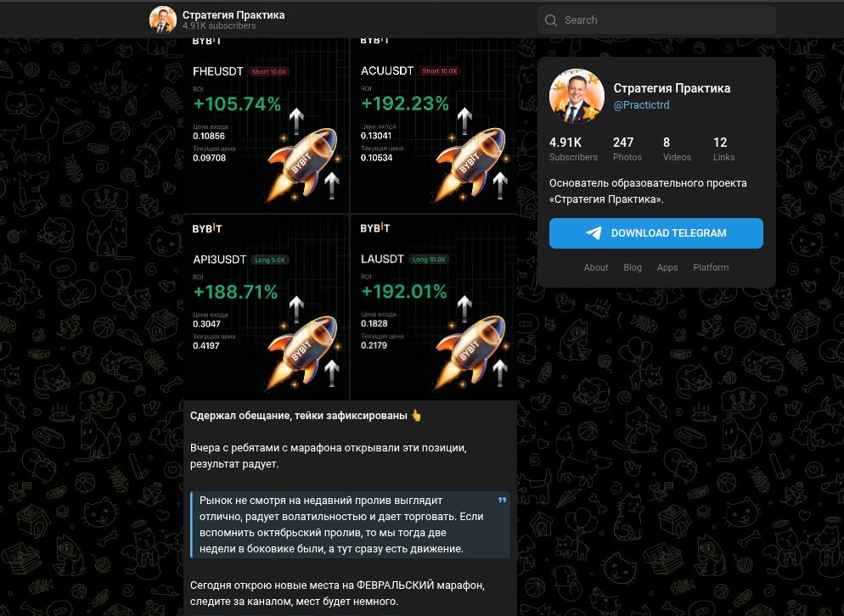Open the @Practictrd username link
The height and width of the screenshot is (616, 844).
(641, 105)
